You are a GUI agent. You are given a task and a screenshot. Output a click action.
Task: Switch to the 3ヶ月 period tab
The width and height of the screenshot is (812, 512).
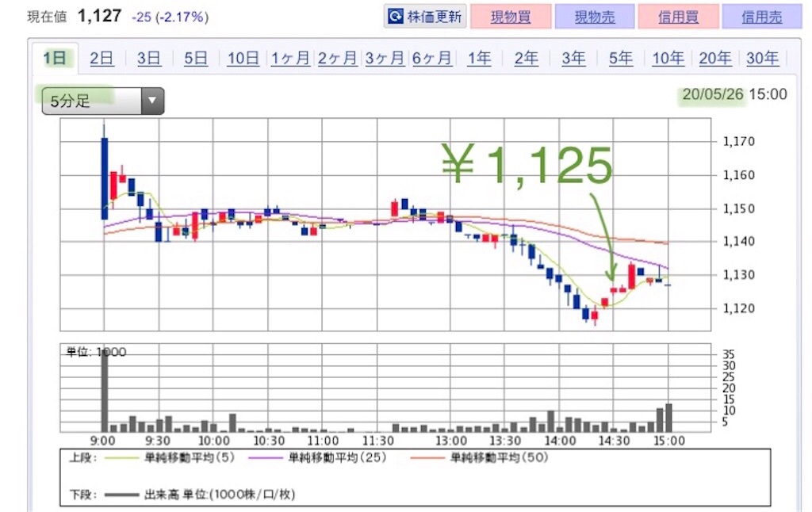point(385,58)
